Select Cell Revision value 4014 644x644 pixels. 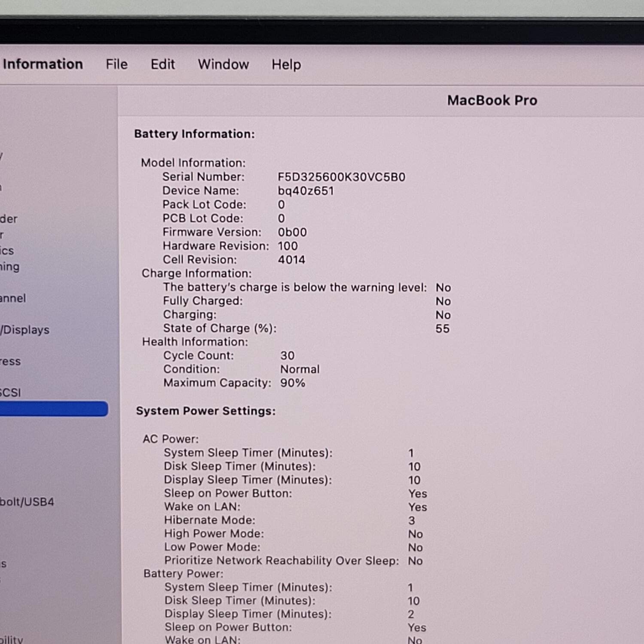coord(292,260)
